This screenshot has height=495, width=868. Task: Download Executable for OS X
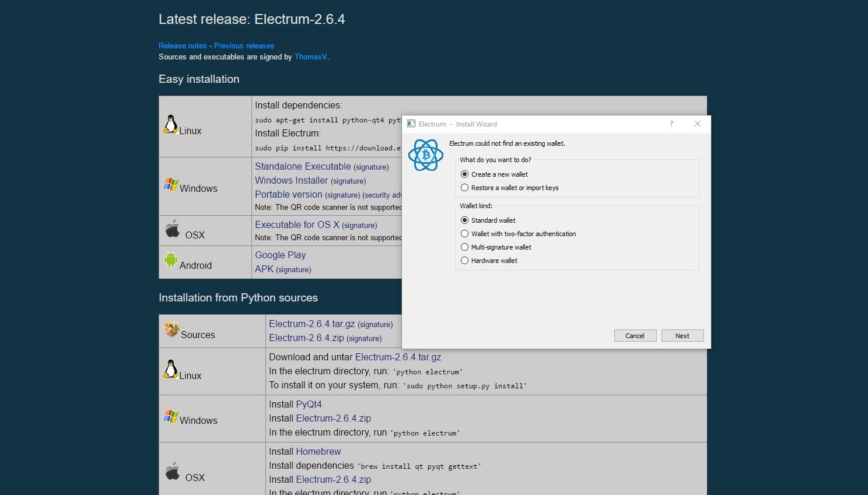297,224
